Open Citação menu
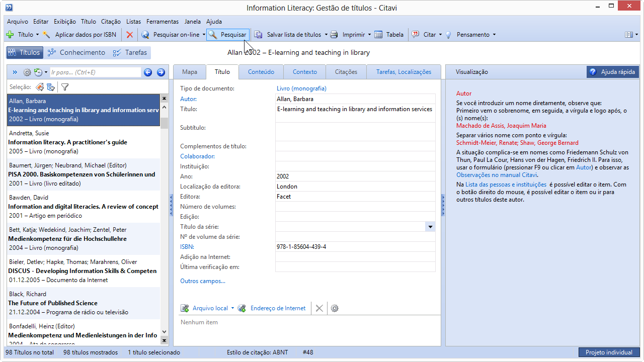This screenshot has width=644, height=362. pyautogui.click(x=111, y=22)
